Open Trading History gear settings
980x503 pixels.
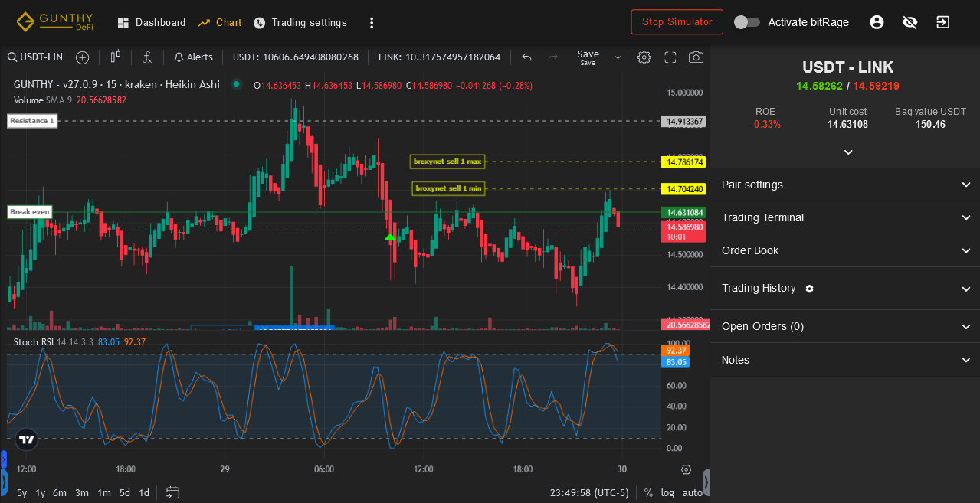tap(810, 289)
